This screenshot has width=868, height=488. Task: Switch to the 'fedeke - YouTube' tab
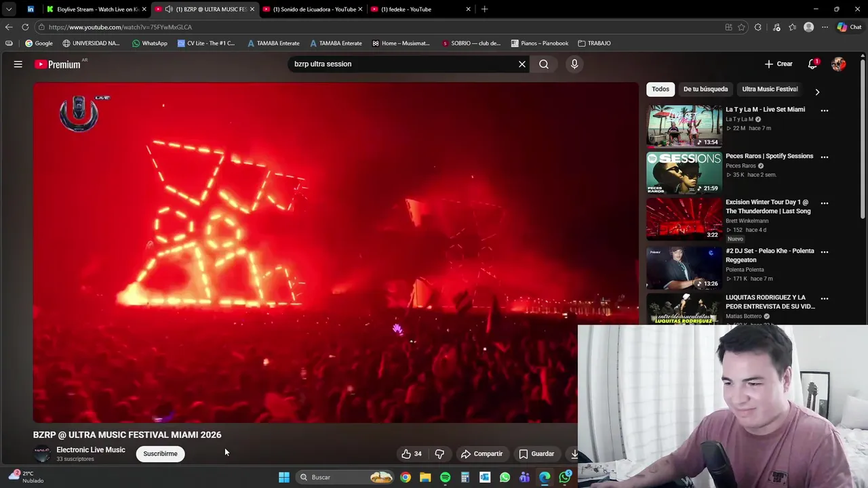(420, 9)
